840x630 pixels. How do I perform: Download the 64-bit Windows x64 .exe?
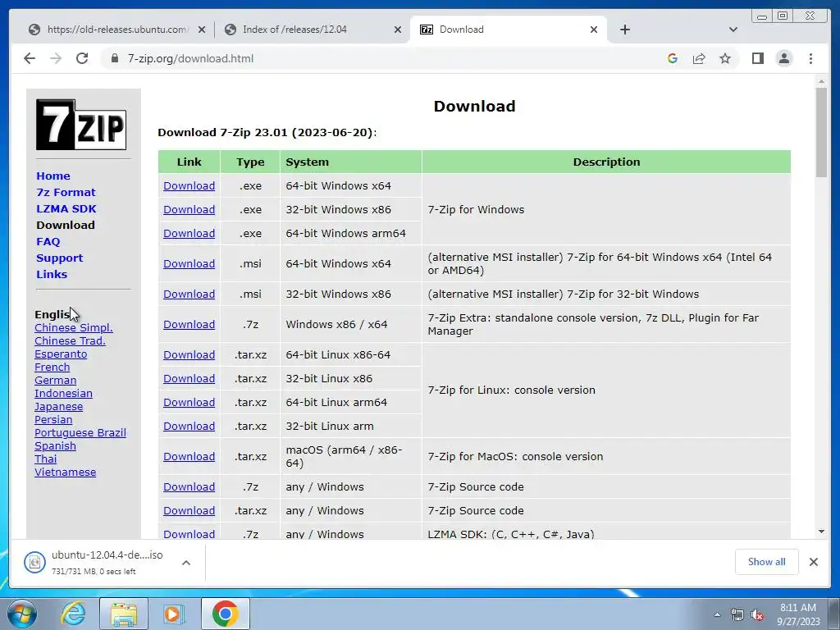click(189, 186)
